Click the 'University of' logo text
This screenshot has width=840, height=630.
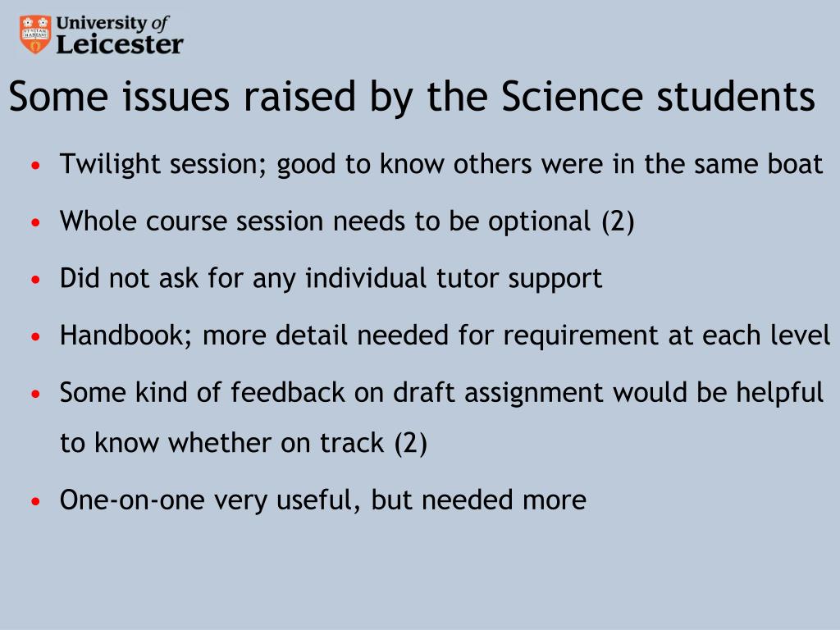(x=112, y=24)
